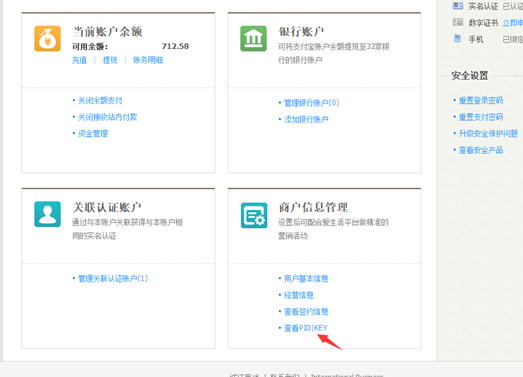Viewport: 523px width, 377px height.
Task: Click 查看PID|KEY link
Action: pyautogui.click(x=306, y=328)
